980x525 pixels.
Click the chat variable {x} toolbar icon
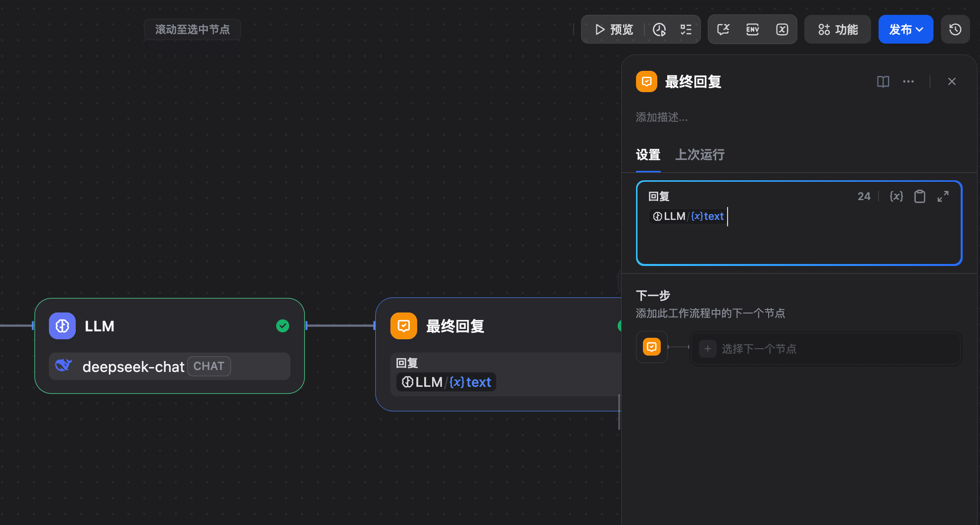782,30
